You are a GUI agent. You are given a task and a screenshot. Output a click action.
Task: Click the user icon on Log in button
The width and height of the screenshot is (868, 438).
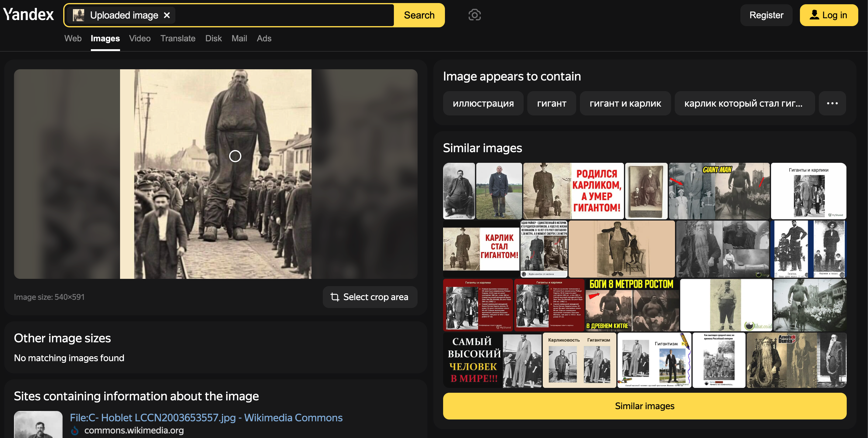tap(814, 15)
